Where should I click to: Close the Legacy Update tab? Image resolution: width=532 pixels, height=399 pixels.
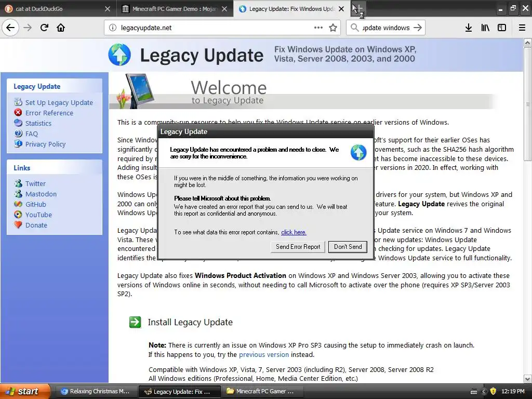point(341,9)
